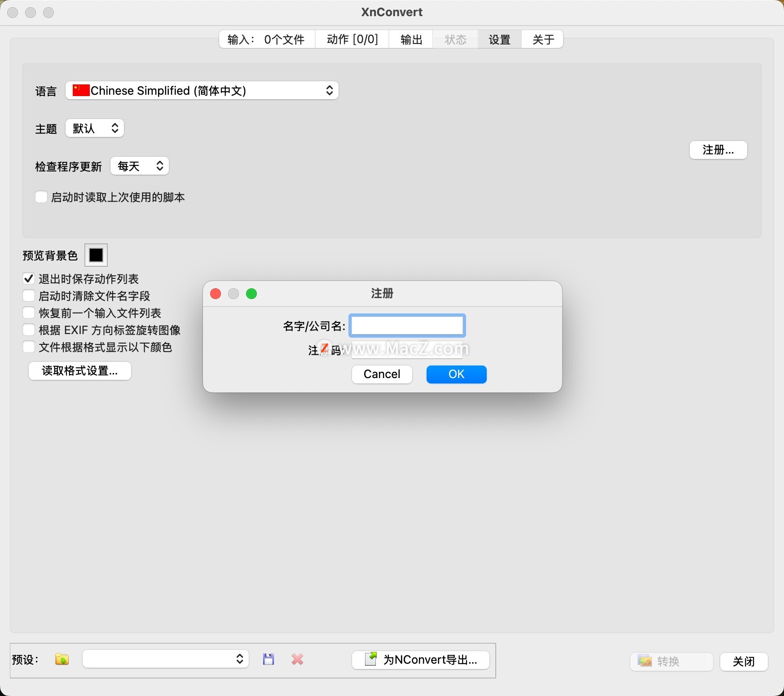
Task: Click the black 预览背景色 color swatch
Action: click(96, 255)
